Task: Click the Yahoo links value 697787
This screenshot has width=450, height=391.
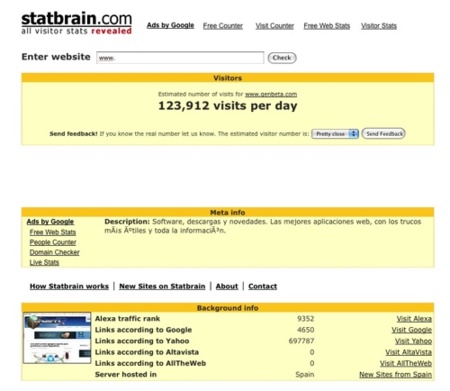Action: [301, 341]
